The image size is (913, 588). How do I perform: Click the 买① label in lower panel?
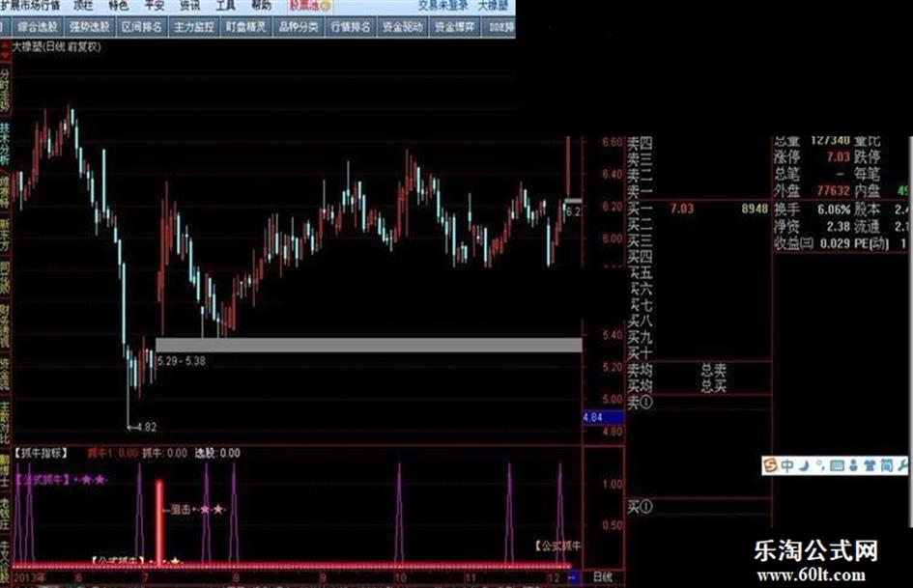coord(640,507)
